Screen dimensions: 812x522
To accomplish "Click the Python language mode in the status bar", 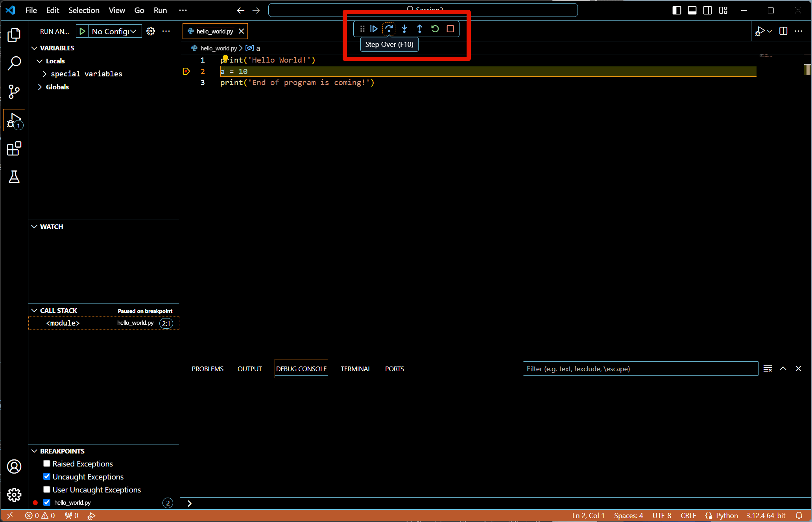I will pyautogui.click(x=726, y=515).
